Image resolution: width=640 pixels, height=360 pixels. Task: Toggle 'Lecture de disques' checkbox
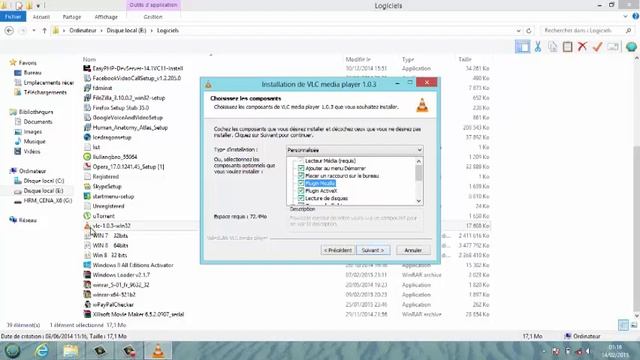coord(301,198)
